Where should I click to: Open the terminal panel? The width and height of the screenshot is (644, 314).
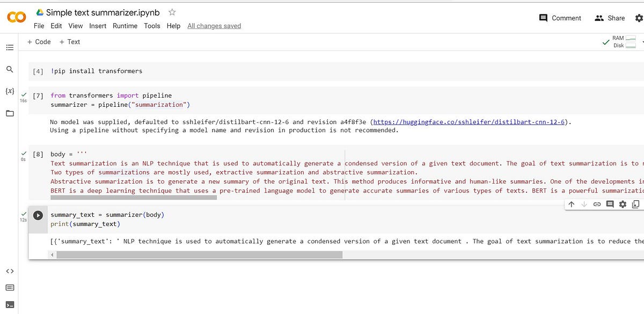tap(10, 304)
